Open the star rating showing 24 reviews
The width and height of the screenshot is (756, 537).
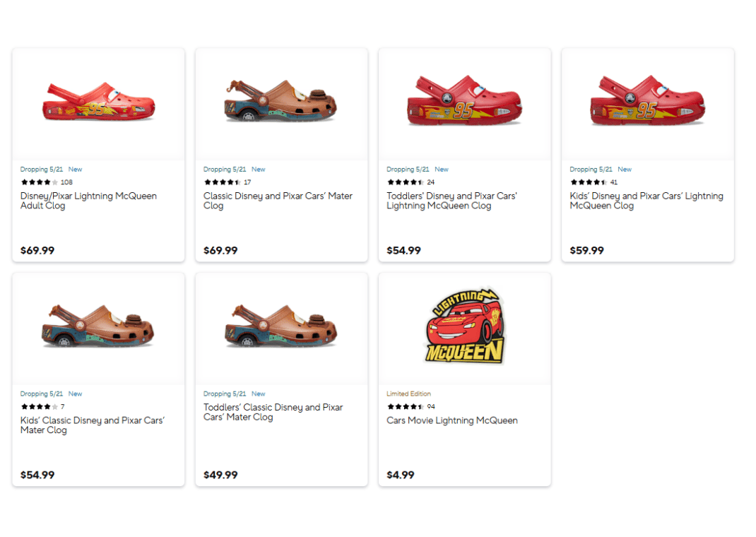click(406, 182)
